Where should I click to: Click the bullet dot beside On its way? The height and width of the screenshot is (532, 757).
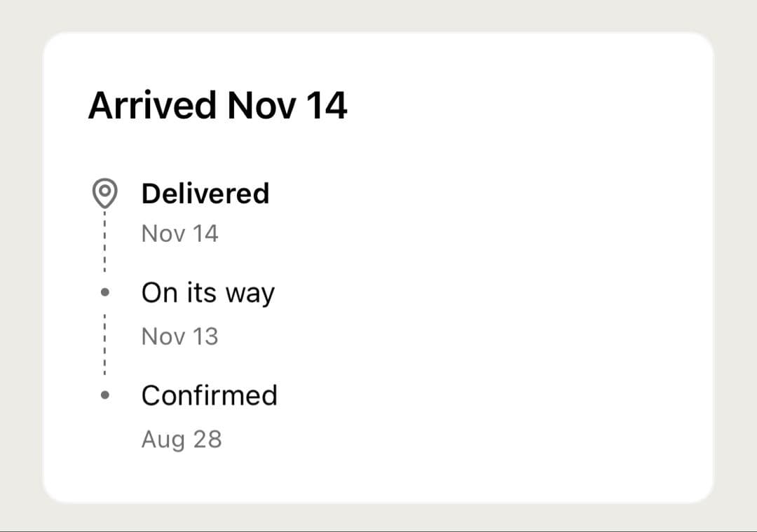point(105,293)
